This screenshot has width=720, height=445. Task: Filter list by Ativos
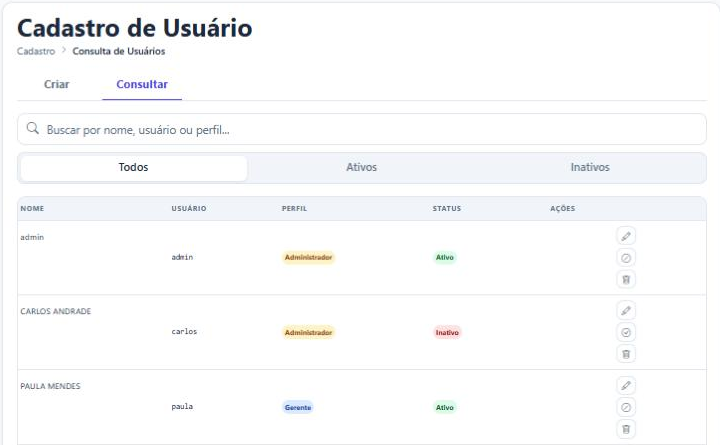[x=361, y=168]
